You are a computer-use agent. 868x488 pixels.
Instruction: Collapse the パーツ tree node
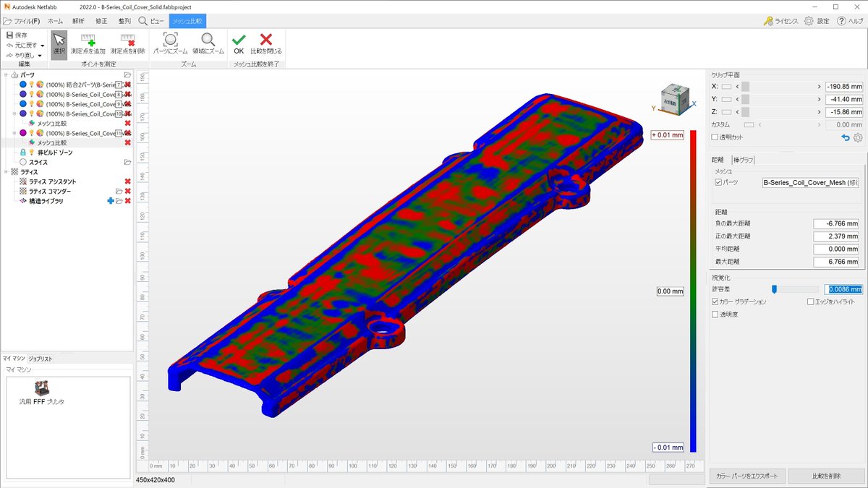click(x=5, y=75)
